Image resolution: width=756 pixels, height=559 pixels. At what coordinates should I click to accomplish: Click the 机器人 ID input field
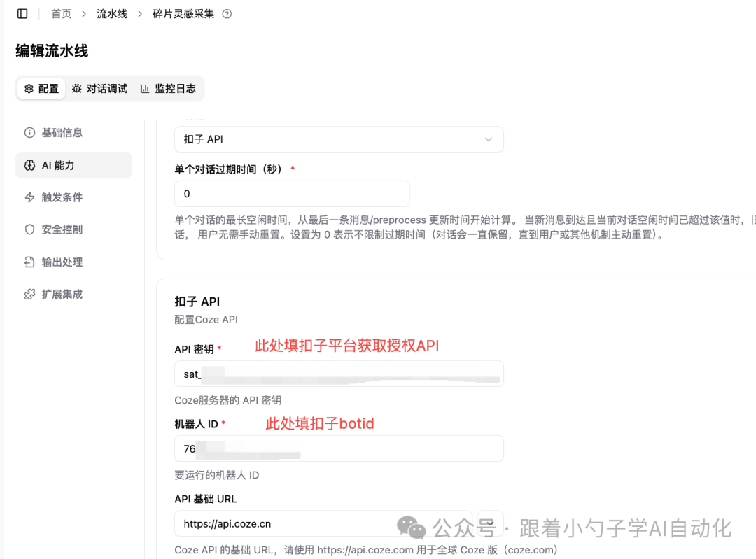coord(339,448)
